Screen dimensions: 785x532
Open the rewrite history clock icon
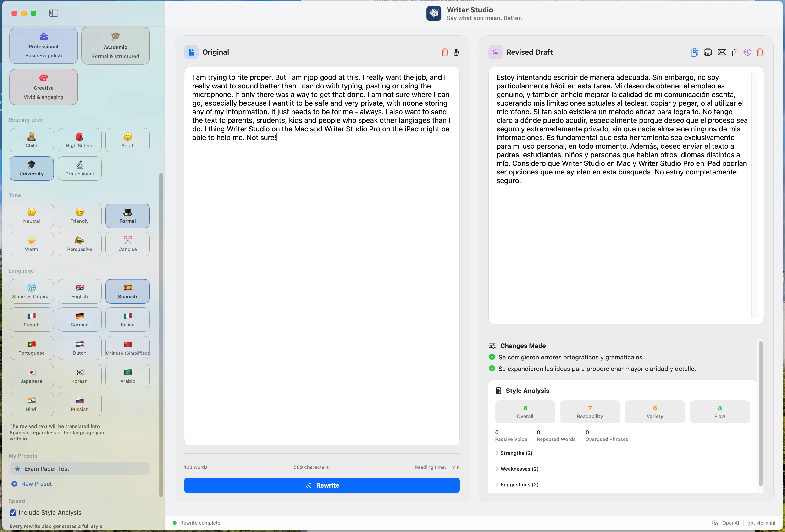pyautogui.click(x=747, y=52)
